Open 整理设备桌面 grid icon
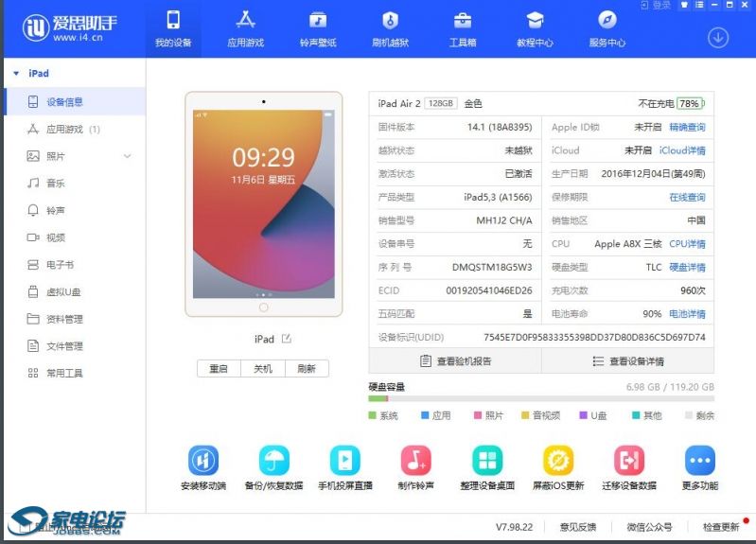756x544 pixels. pyautogui.click(x=487, y=461)
